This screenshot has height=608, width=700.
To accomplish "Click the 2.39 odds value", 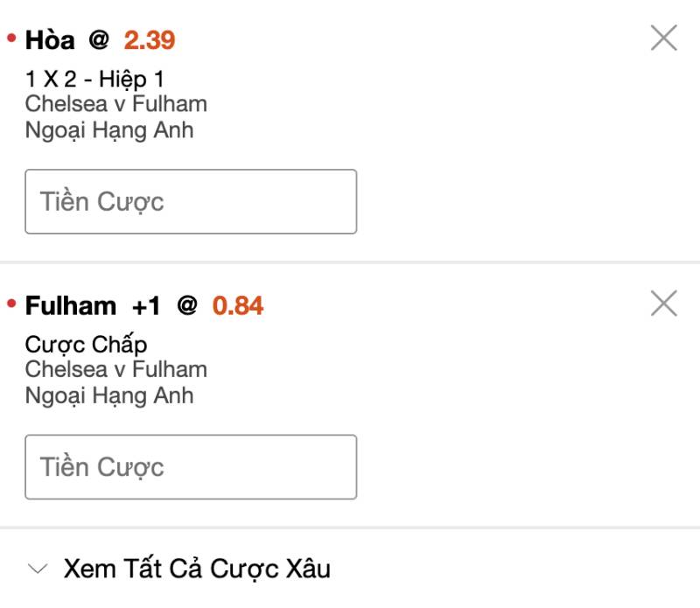I will pos(150,39).
